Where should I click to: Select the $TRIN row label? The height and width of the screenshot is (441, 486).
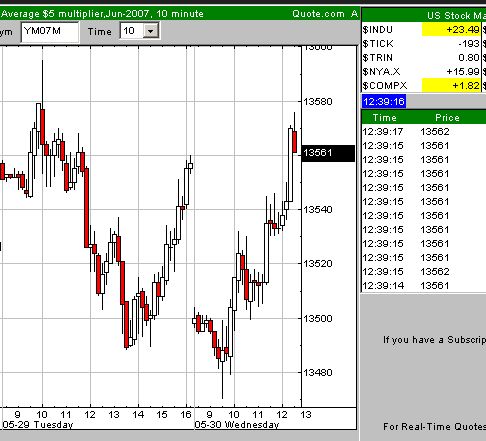[x=378, y=58]
